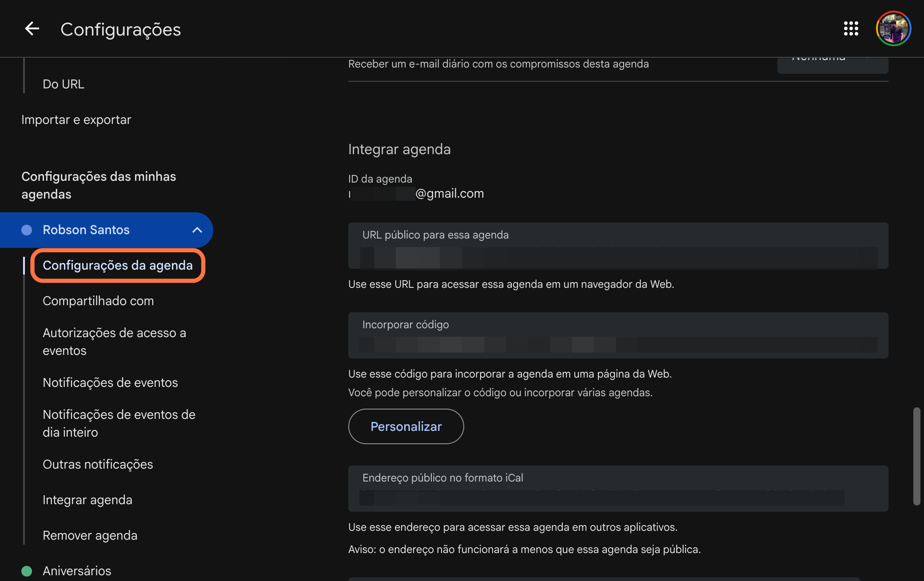The width and height of the screenshot is (924, 581).
Task: Click the 'Aviso: o endereço não funcionará' text
Action: pos(524,549)
